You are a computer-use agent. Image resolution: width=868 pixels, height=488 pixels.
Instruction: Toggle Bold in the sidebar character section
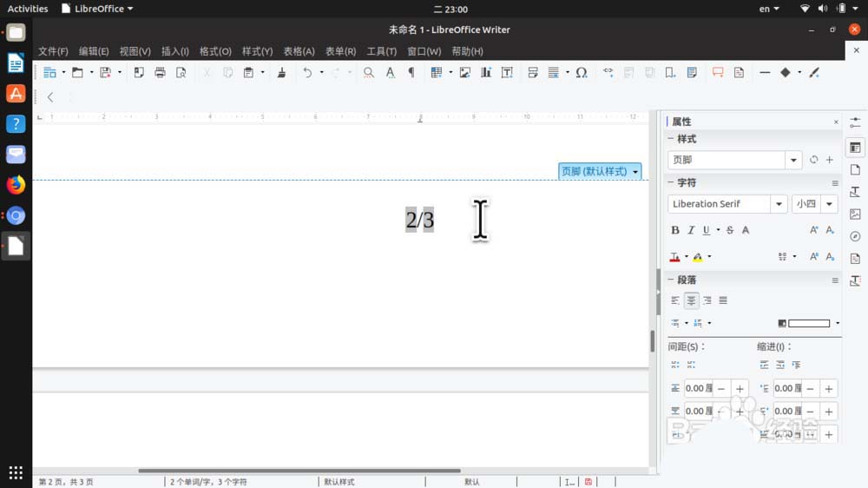[675, 230]
